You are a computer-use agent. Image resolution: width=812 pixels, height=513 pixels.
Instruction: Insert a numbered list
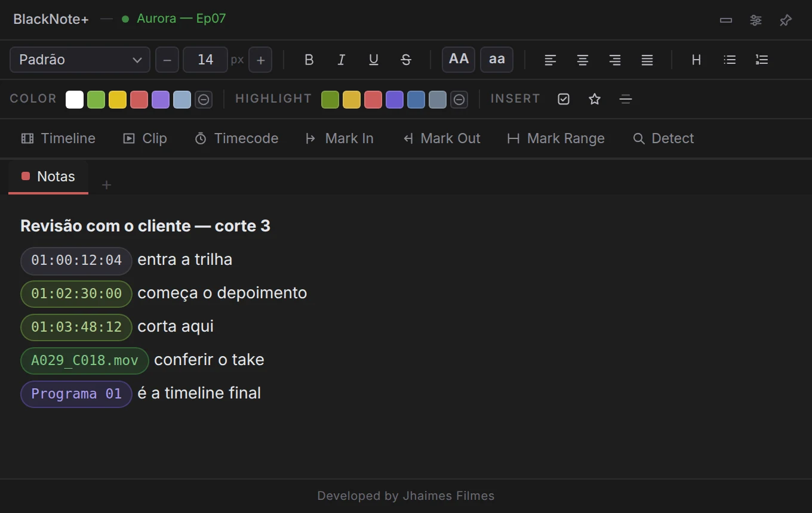[x=762, y=60]
